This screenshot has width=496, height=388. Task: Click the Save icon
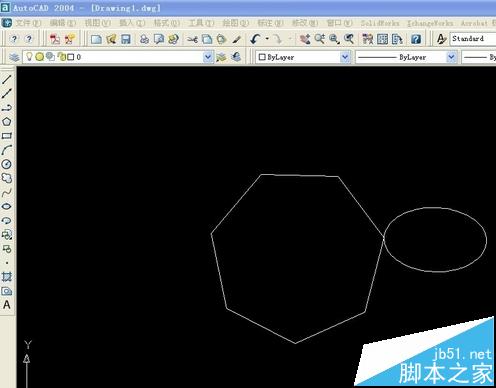pos(126,39)
